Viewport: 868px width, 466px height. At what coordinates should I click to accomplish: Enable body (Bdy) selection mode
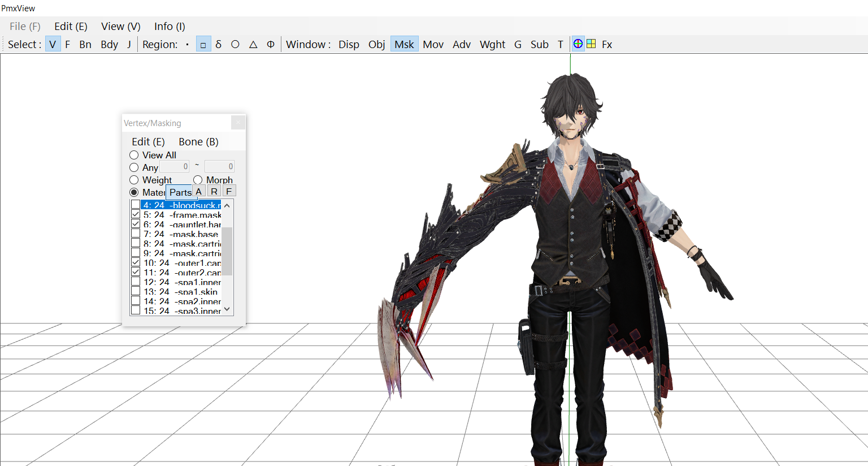coord(110,45)
